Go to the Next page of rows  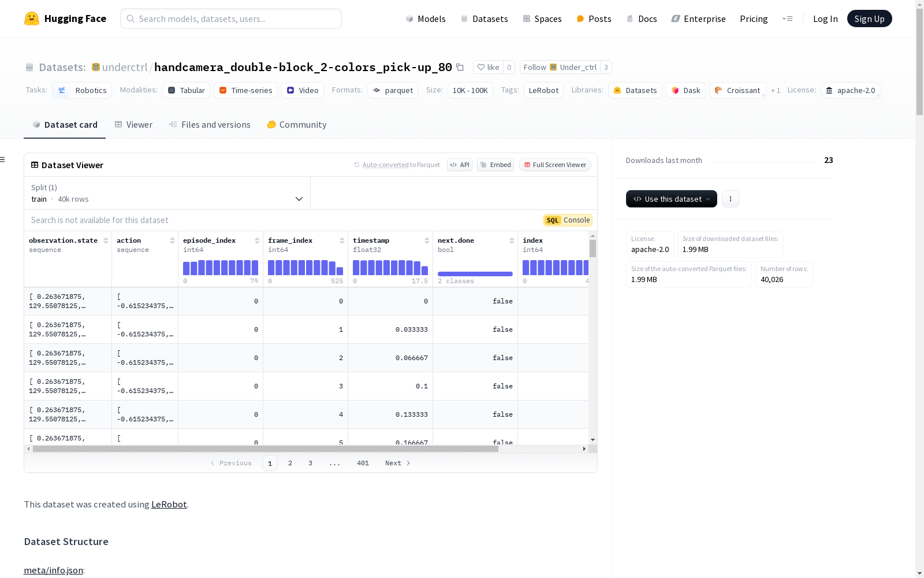tap(397, 463)
